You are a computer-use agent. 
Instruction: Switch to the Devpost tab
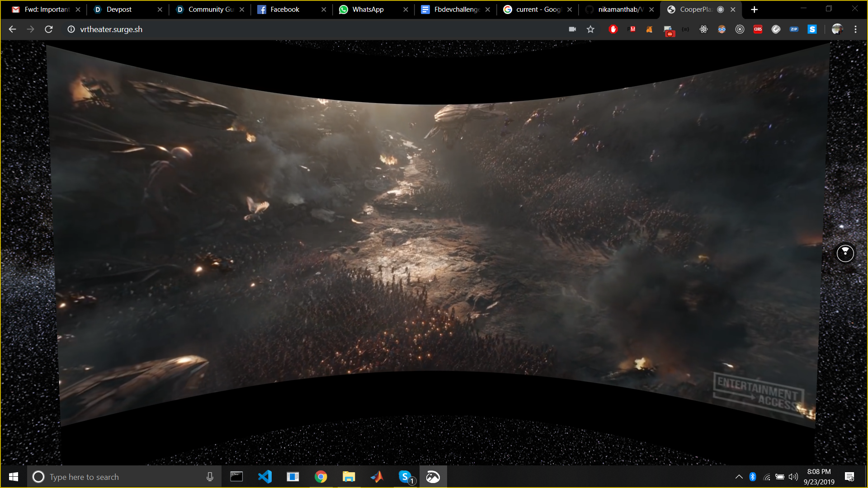click(x=119, y=9)
